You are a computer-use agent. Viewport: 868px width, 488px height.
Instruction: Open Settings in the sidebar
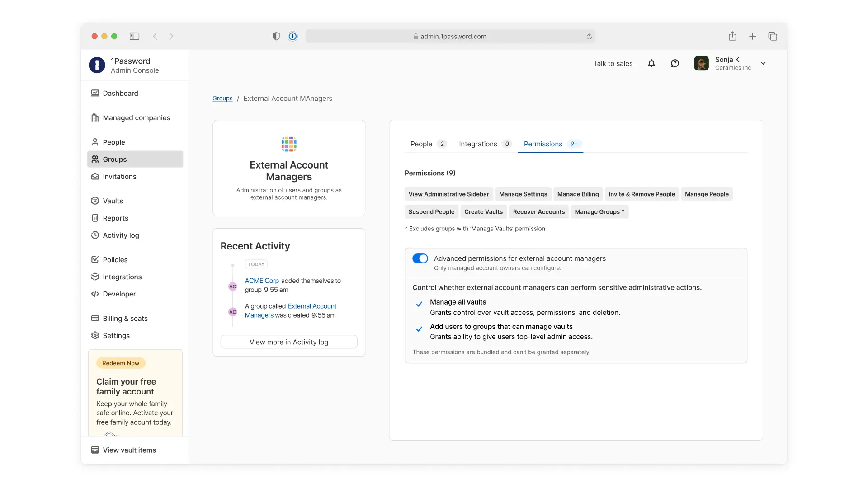tap(135, 335)
